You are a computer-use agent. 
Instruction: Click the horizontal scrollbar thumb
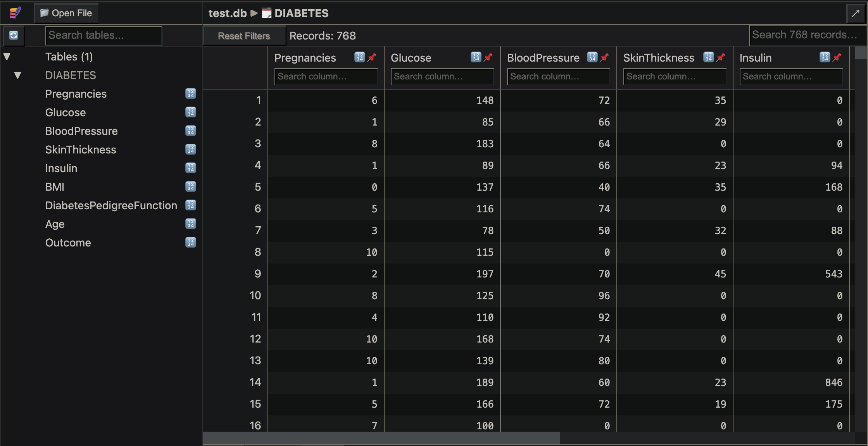381,438
